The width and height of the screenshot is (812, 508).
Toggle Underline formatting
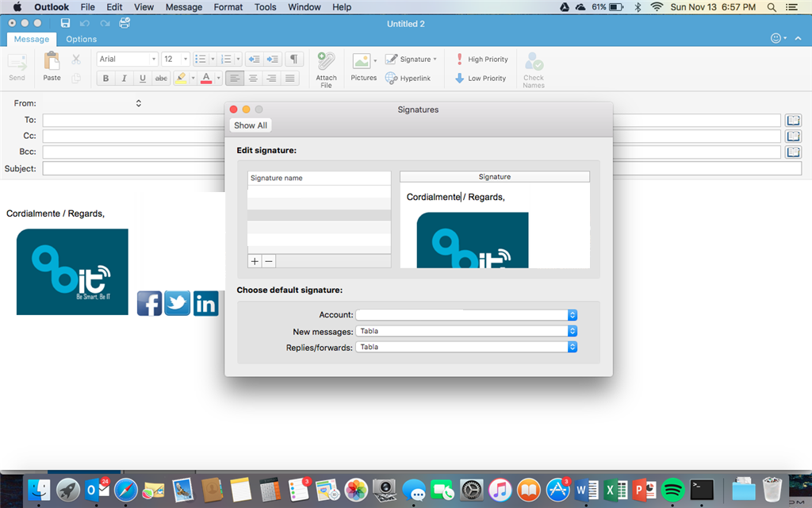[x=143, y=79]
